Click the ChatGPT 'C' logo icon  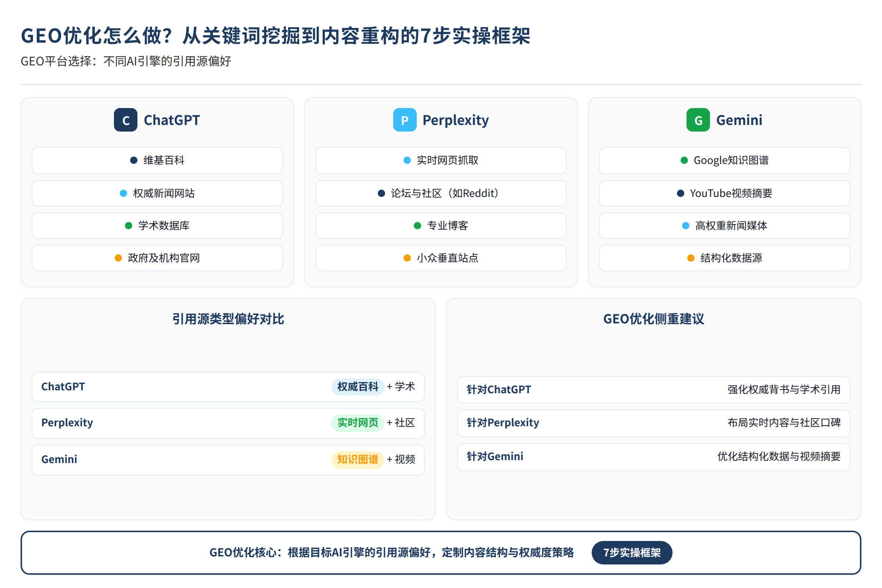126,120
